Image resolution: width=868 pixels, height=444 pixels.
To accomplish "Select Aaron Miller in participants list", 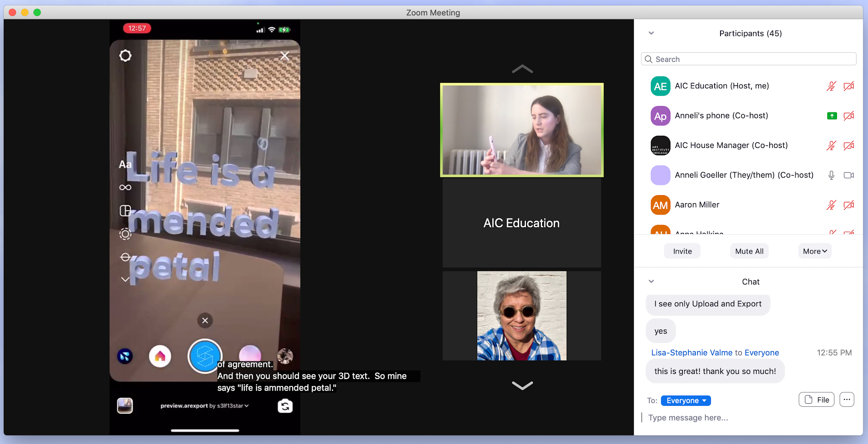I will pyautogui.click(x=697, y=205).
